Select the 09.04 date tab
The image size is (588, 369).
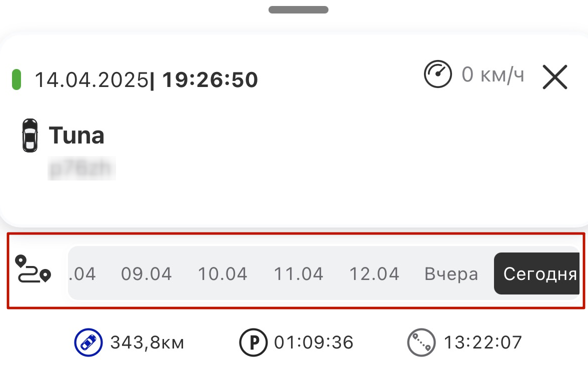pos(146,274)
